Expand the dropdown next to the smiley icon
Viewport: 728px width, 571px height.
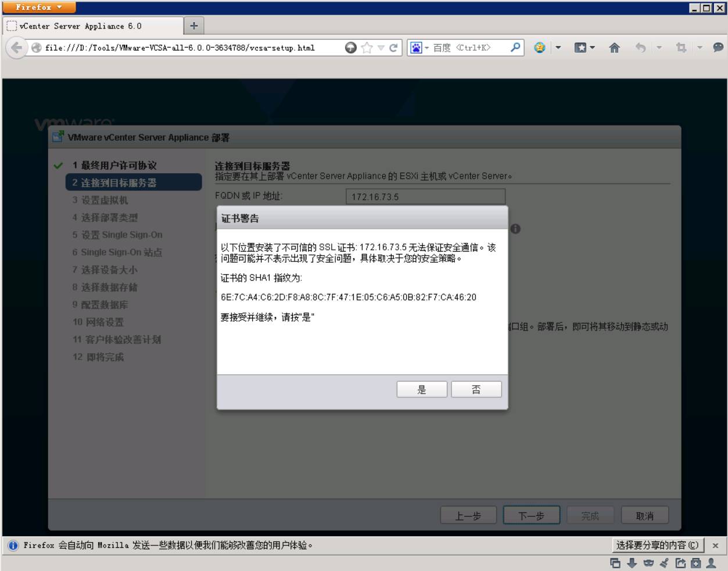tap(558, 48)
